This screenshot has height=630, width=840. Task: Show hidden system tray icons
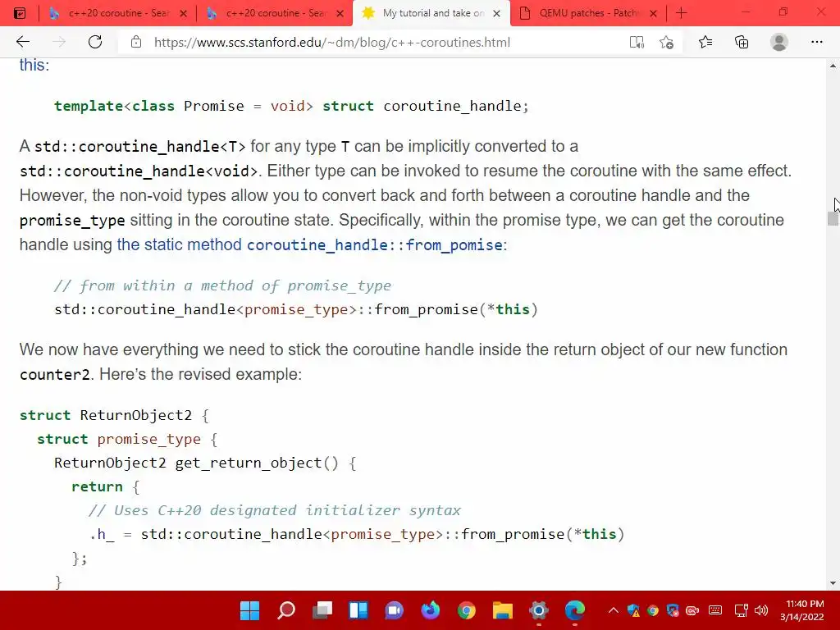[614, 610]
